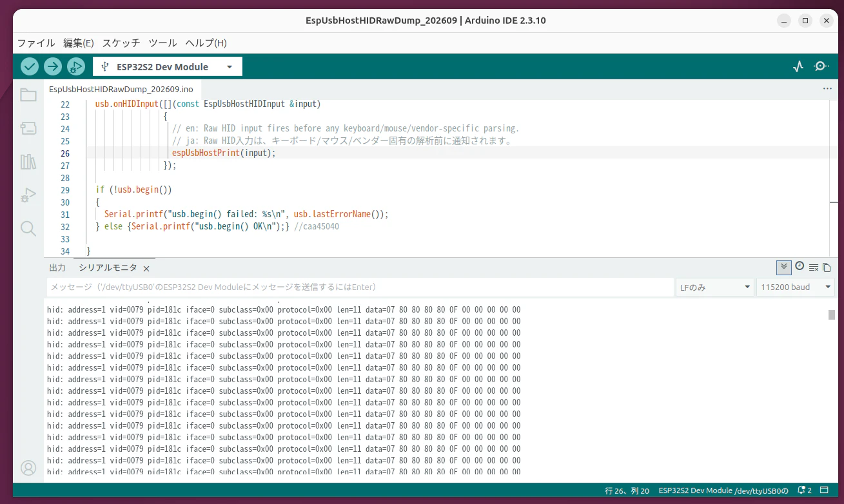Viewport: 844px width, 504px height.
Task: Close the シリアルモニタ tab with X
Action: 146,268
